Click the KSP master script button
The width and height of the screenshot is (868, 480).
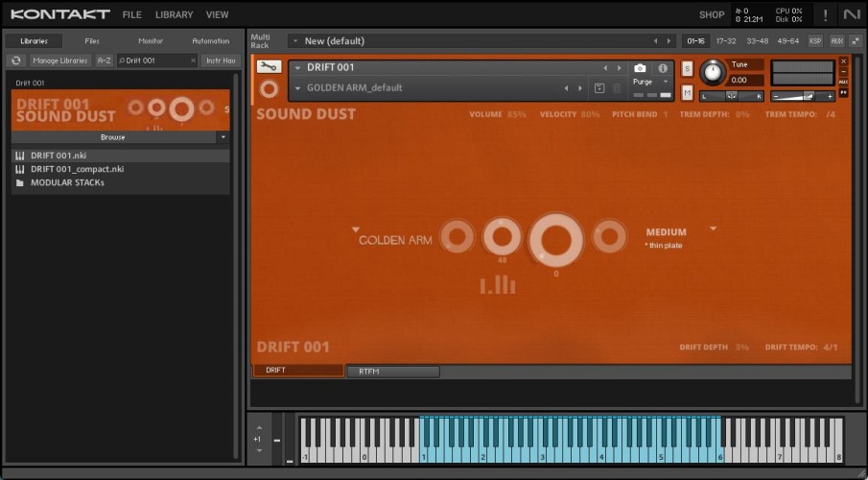click(815, 41)
